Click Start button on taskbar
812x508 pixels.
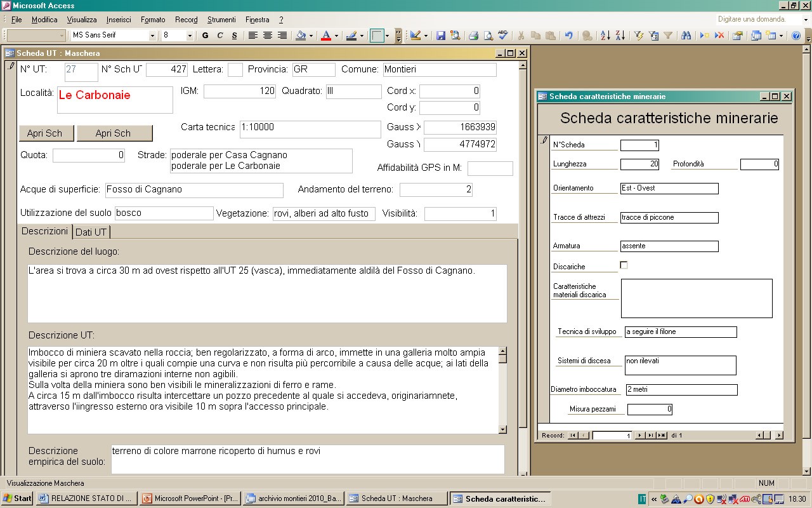click(x=17, y=498)
